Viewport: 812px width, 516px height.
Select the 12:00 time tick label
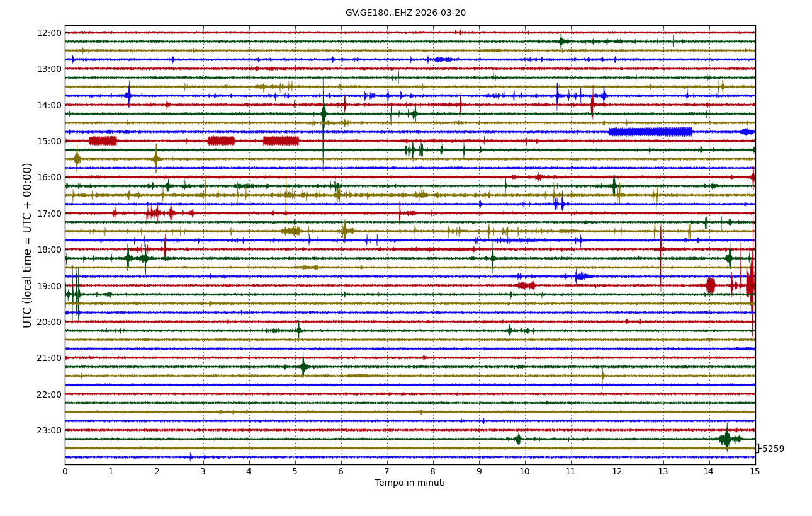tap(50, 33)
